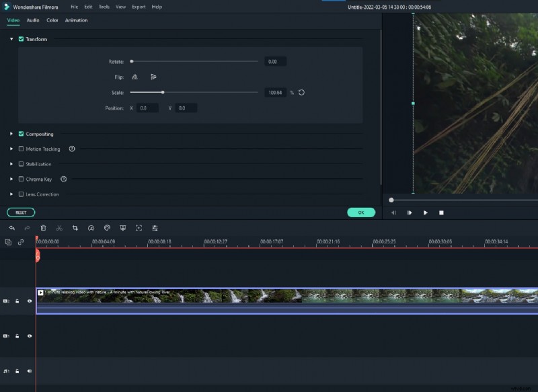Click the Undo icon
This screenshot has height=392, width=538.
click(x=12, y=228)
